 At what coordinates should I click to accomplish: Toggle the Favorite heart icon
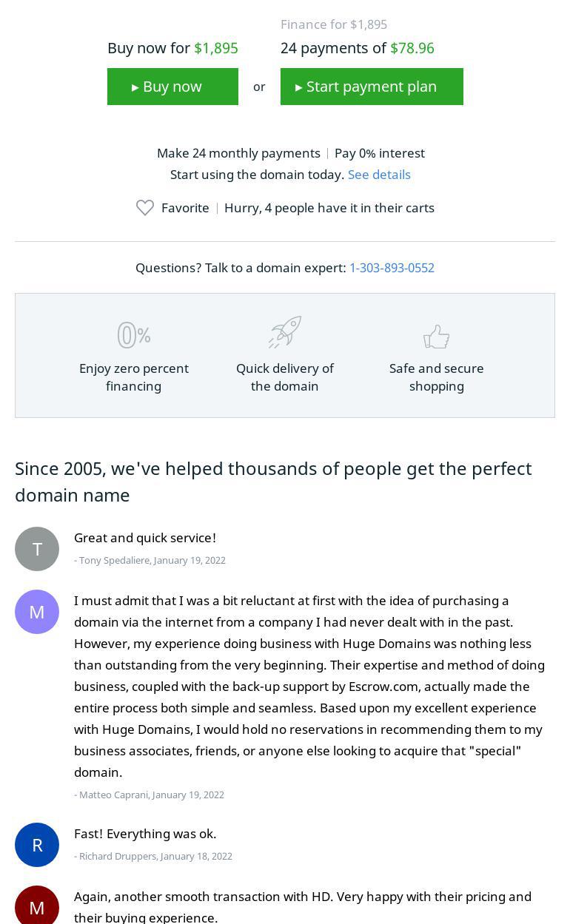coord(145,208)
